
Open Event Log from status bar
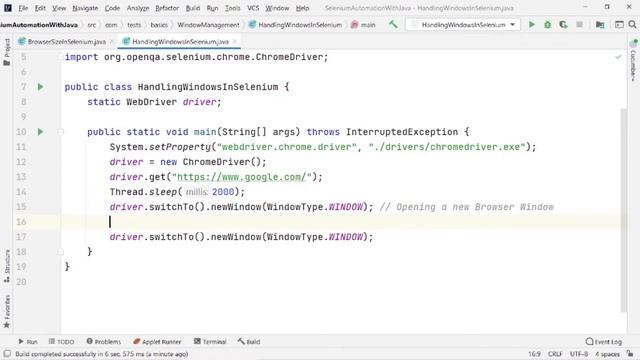click(x=604, y=342)
